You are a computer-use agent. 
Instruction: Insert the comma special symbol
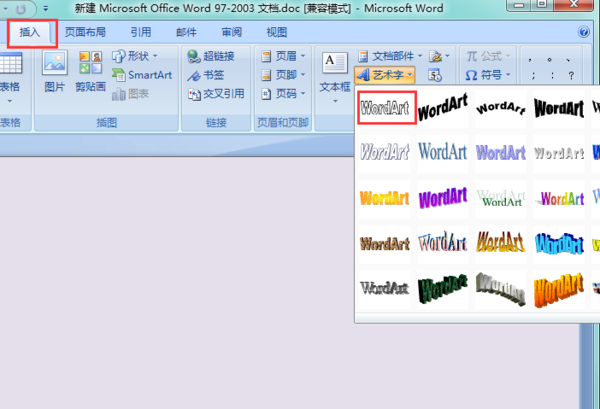point(530,60)
